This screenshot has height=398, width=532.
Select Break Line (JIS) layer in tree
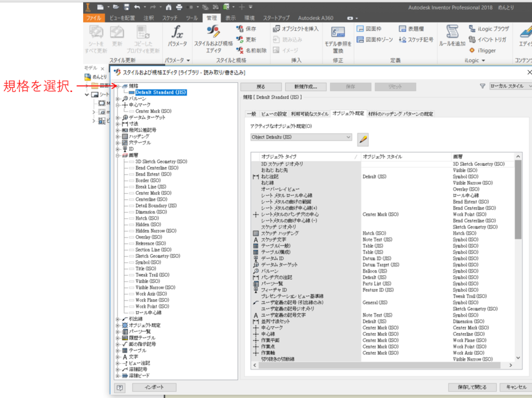[x=151, y=187]
